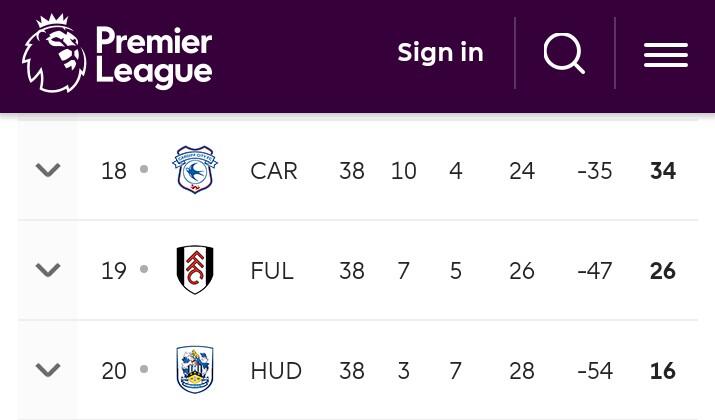Screen dimensions: 715x420
Task: Click Fulham's goal difference -47
Action: (595, 271)
